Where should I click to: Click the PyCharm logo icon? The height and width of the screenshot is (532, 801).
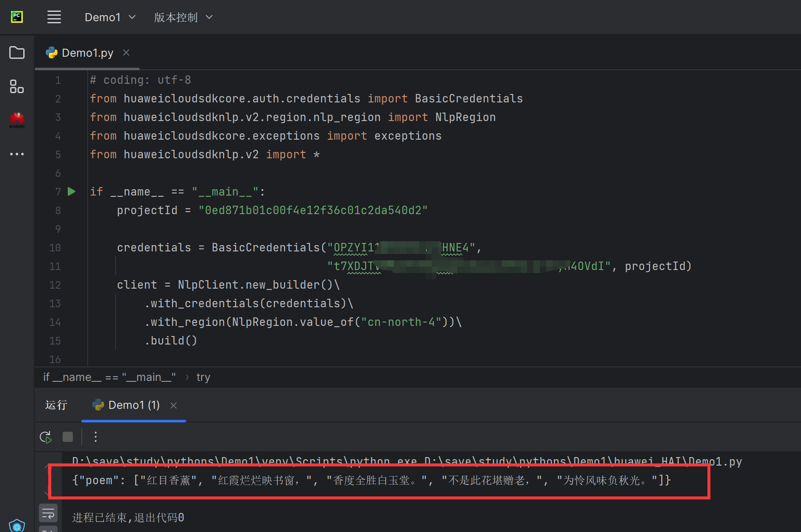(x=17, y=17)
